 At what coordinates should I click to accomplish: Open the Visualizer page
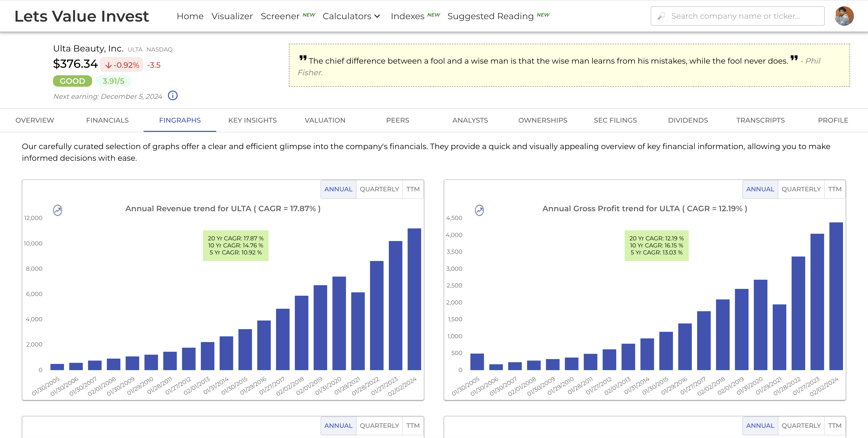(x=232, y=16)
